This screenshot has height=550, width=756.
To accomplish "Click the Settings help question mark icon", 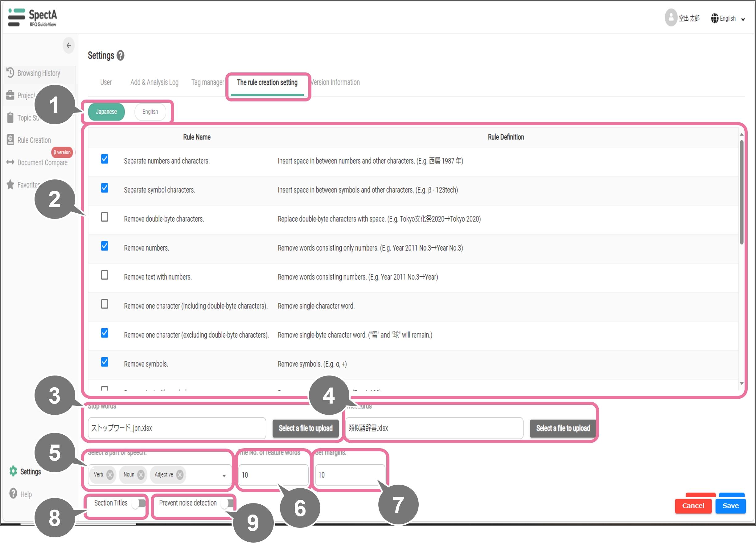I will pyautogui.click(x=120, y=56).
